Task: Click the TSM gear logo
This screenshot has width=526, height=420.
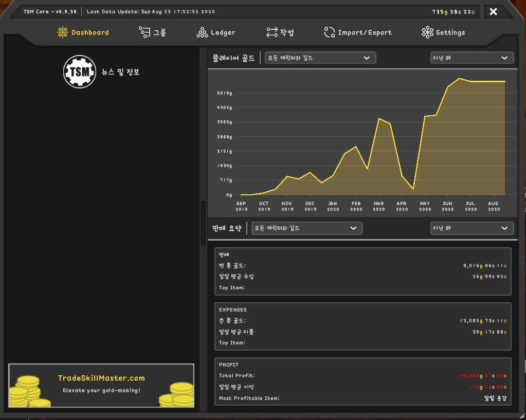Action: click(80, 72)
